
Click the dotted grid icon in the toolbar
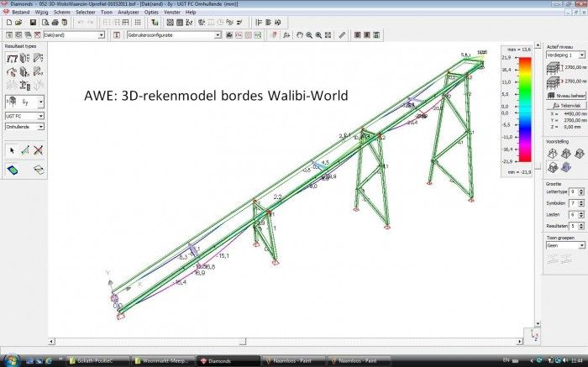click(138, 23)
